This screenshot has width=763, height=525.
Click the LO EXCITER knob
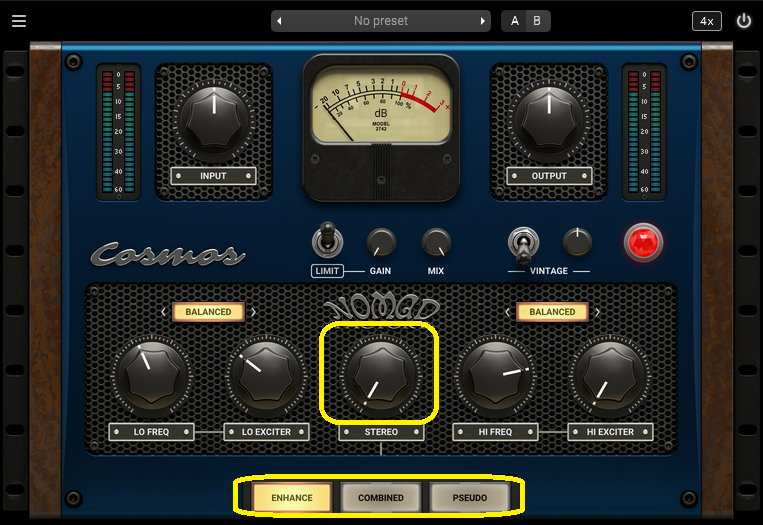pos(267,375)
